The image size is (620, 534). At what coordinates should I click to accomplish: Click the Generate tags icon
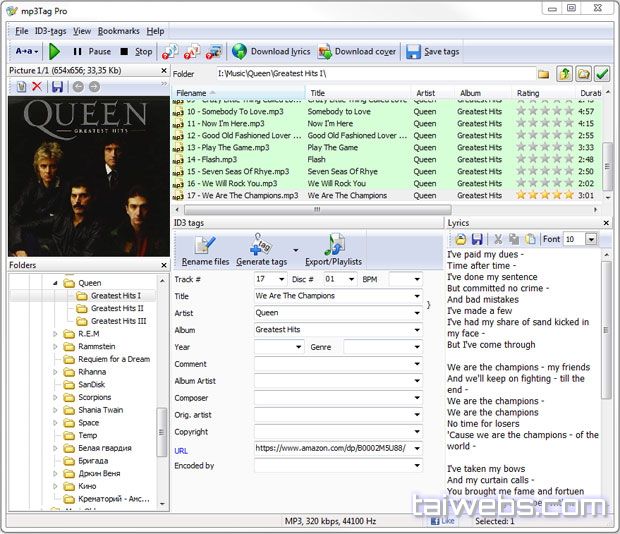261,245
